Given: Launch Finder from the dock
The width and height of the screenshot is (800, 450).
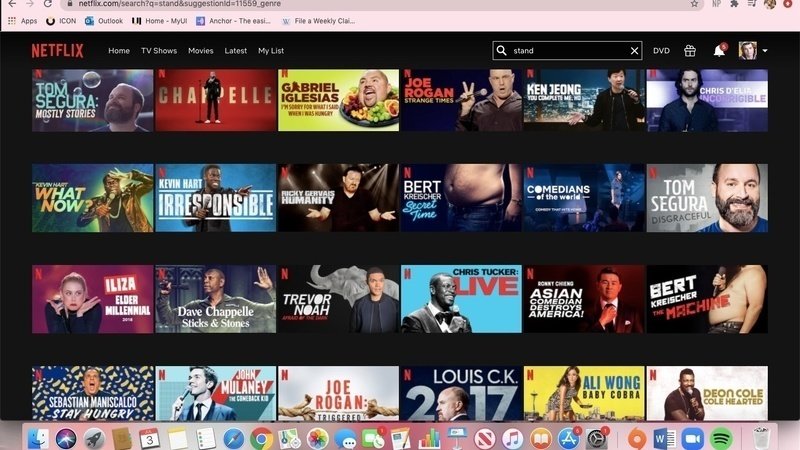Looking at the screenshot, I should [x=38, y=438].
